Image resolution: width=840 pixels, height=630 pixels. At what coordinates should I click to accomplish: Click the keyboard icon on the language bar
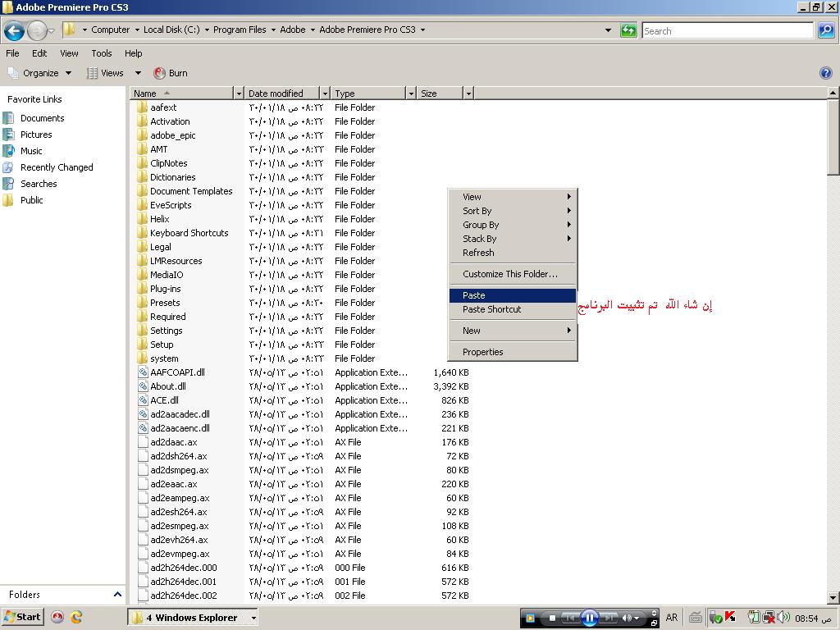pos(696,618)
